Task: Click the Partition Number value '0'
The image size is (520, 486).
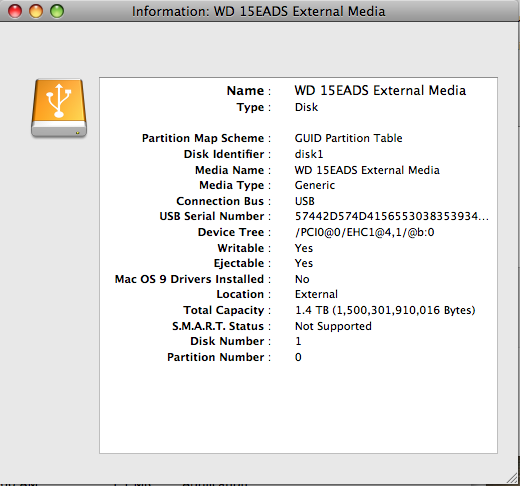Action: [298, 357]
